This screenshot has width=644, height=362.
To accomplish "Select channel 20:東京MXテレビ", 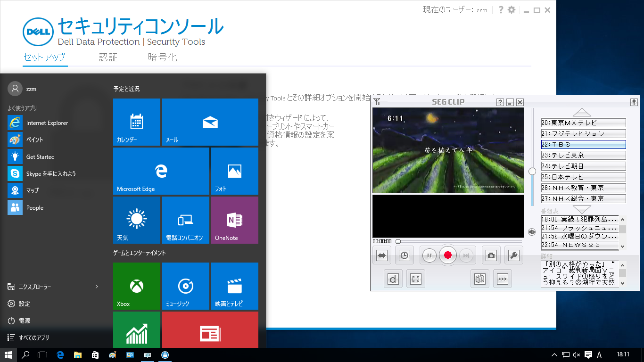I will [x=584, y=123].
